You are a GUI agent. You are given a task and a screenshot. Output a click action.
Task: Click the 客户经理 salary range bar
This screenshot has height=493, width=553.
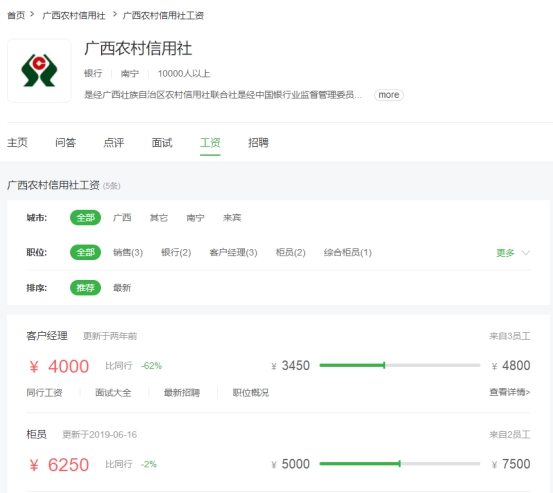click(x=400, y=365)
